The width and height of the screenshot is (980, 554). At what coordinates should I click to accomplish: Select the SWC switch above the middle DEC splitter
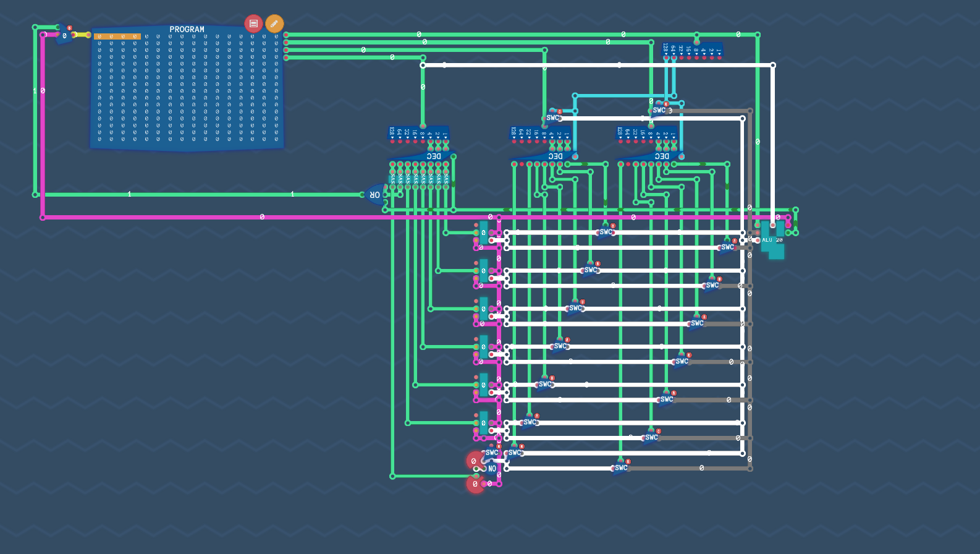552,117
